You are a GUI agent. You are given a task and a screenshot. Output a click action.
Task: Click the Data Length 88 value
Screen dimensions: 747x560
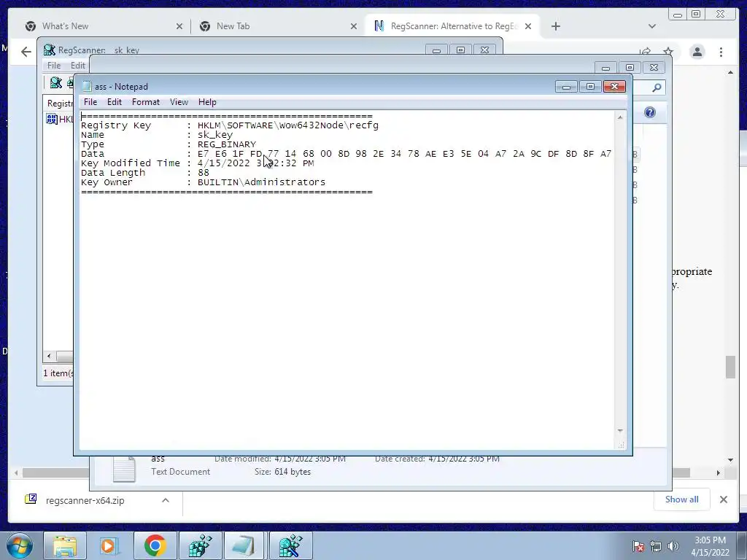(x=204, y=173)
